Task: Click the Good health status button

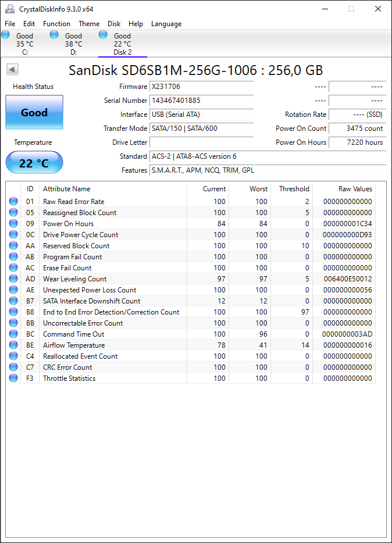Action: point(34,112)
